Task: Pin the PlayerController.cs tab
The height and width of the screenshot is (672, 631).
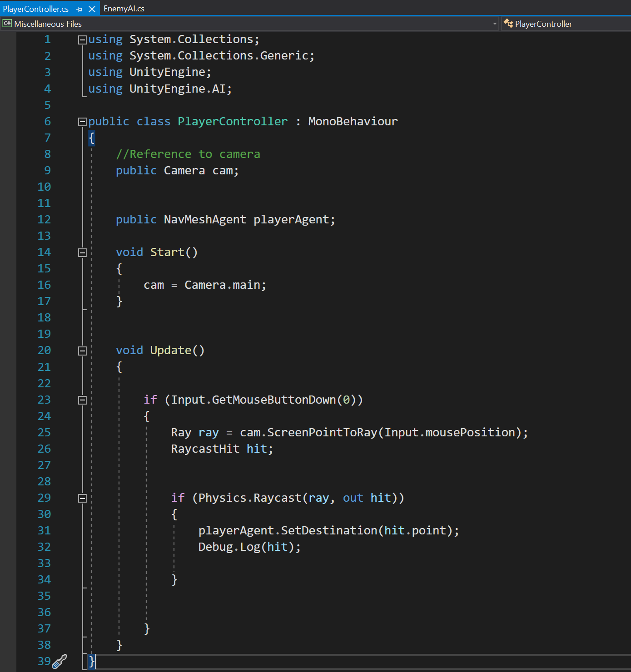Action: click(79, 9)
